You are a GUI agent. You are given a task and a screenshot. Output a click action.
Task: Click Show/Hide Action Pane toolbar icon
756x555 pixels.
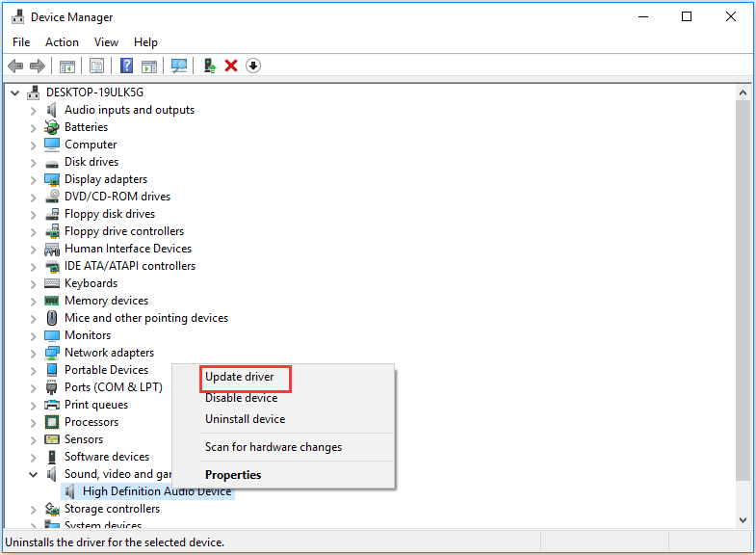pos(149,66)
